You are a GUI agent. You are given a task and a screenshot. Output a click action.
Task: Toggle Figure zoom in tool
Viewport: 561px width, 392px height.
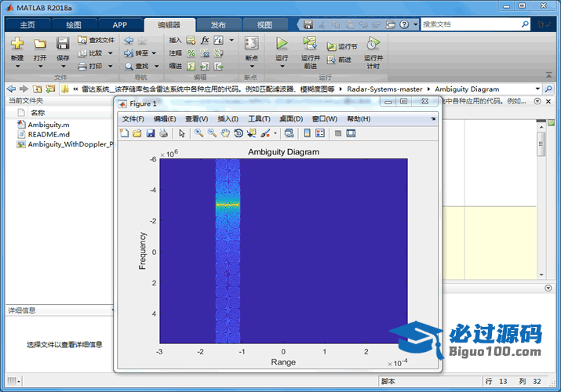click(199, 133)
